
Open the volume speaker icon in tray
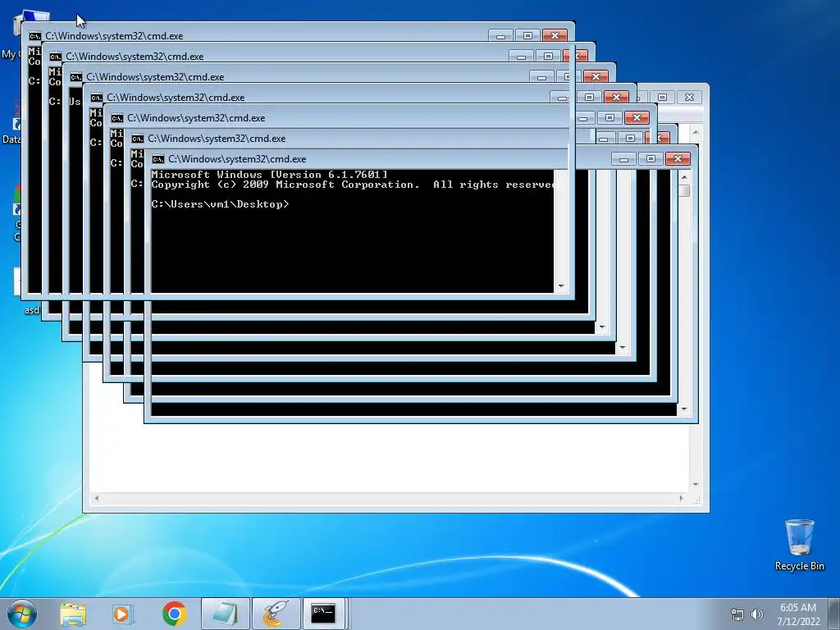pyautogui.click(x=756, y=614)
